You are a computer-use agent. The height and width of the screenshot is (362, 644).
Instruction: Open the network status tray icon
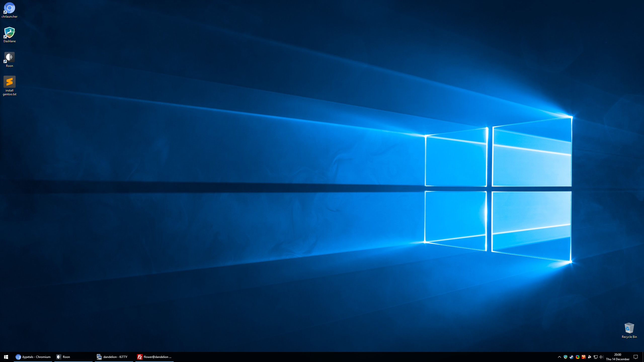coord(595,357)
